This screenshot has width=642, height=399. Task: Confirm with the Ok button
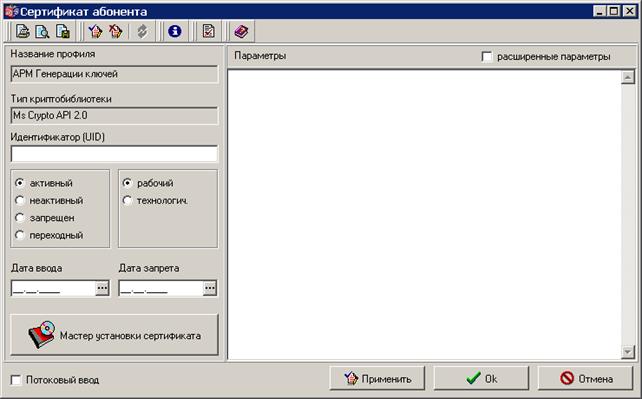(x=481, y=379)
